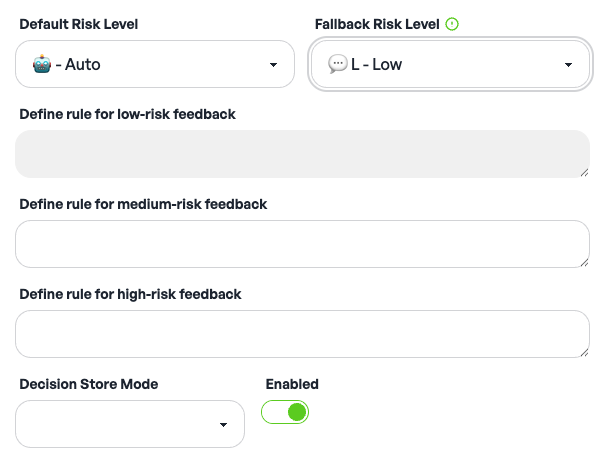Open the Decision Store Mode dropdown
The width and height of the screenshot is (602, 463).
[130, 424]
